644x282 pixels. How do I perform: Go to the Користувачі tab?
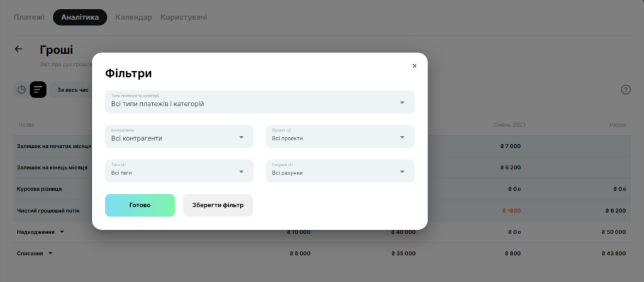coord(184,17)
